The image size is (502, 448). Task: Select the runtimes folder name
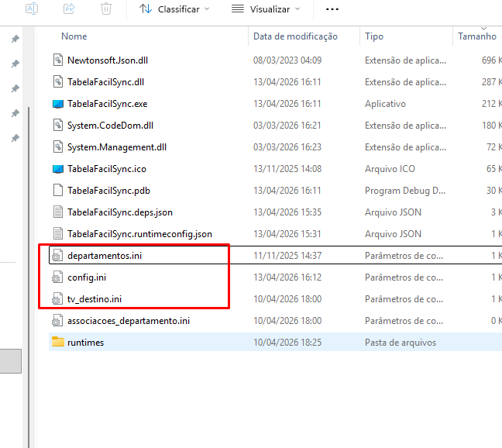point(85,343)
